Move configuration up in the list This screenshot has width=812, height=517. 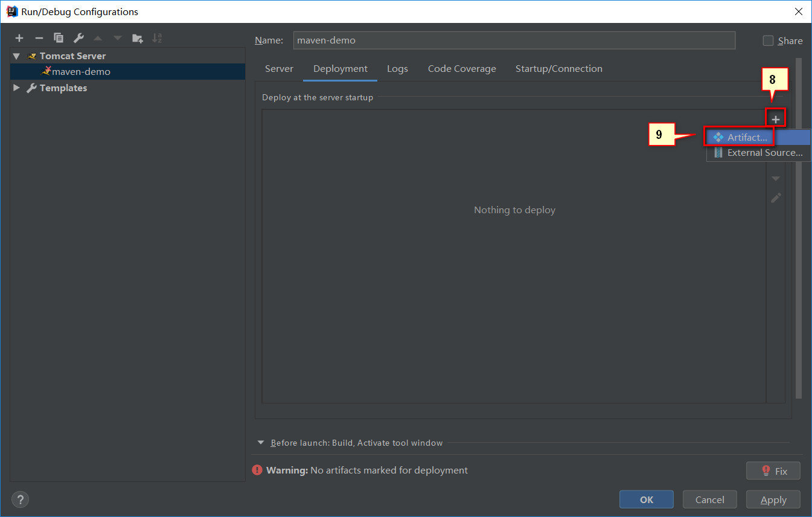[x=98, y=39]
